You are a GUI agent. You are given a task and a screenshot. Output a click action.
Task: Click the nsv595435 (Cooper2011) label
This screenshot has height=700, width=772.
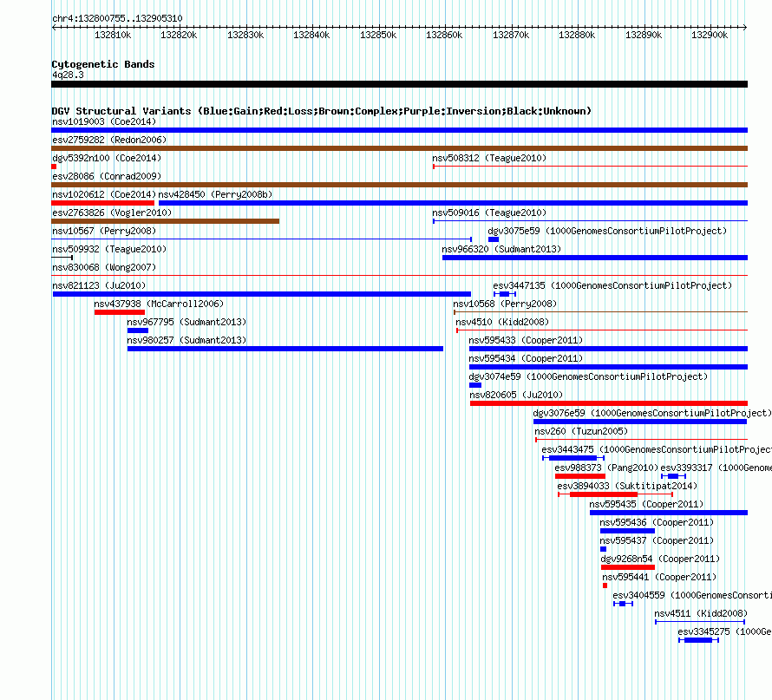646,504
